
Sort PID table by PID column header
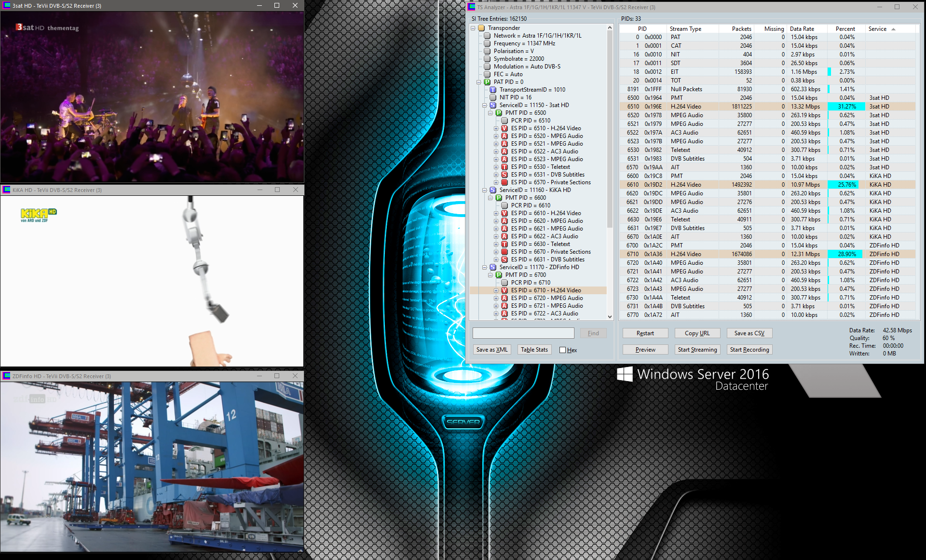pyautogui.click(x=642, y=29)
